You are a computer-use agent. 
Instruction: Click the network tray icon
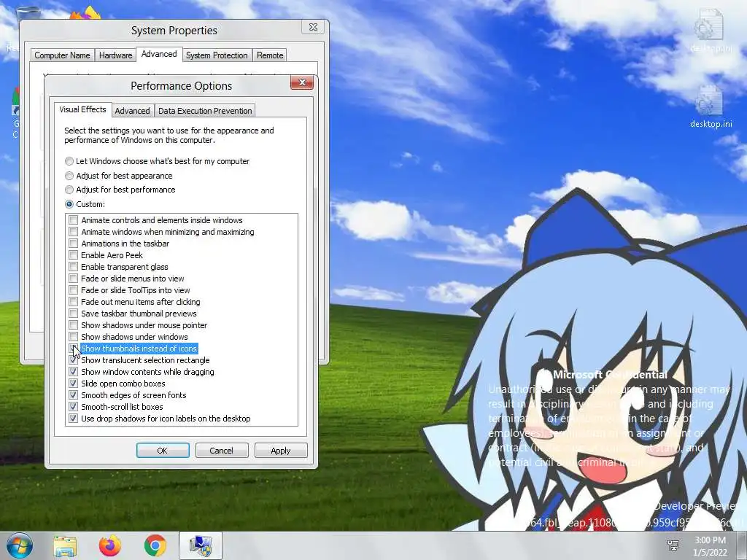pos(673,545)
